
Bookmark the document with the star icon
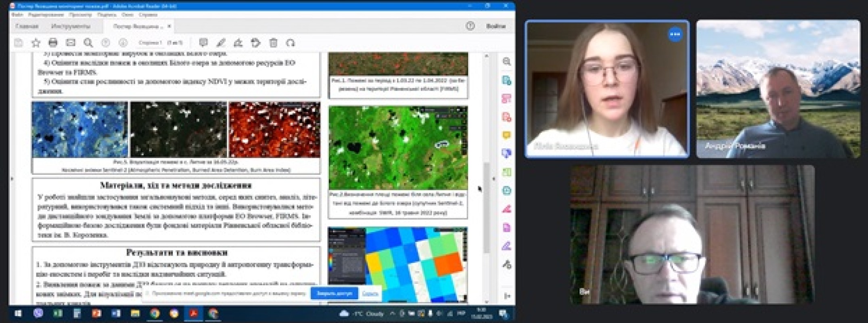[x=36, y=43]
